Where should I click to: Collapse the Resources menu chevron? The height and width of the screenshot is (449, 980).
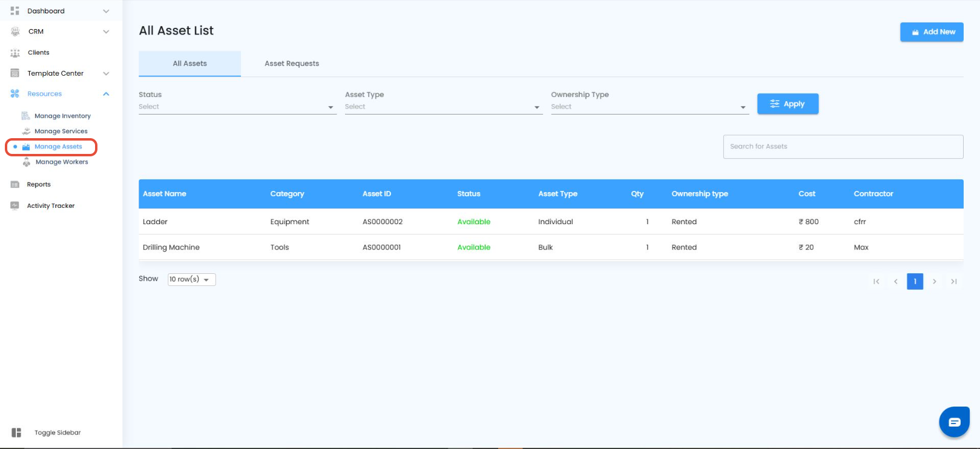click(x=106, y=94)
